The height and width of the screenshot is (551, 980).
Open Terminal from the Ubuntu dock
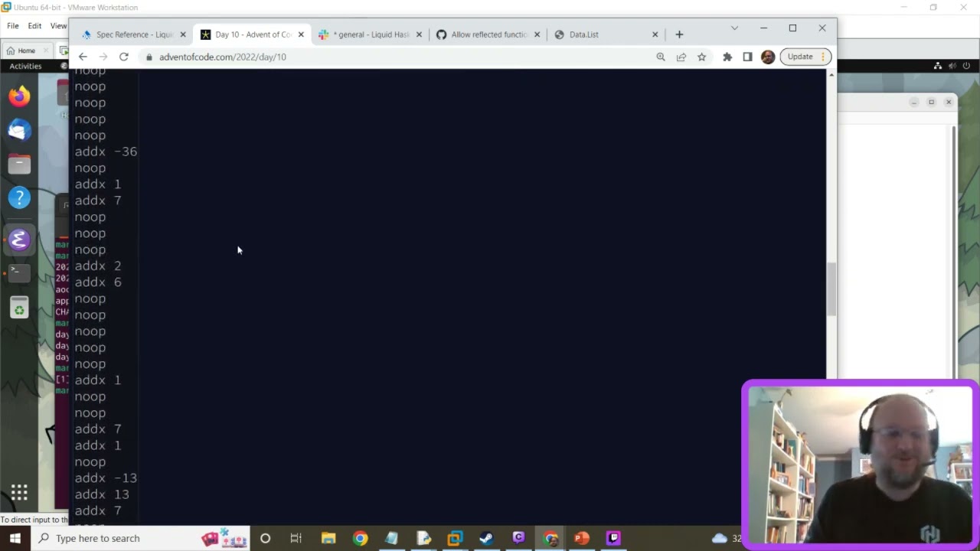coord(19,272)
